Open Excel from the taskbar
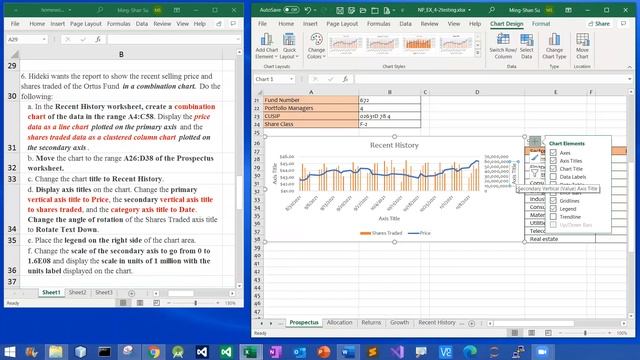 [250, 351]
